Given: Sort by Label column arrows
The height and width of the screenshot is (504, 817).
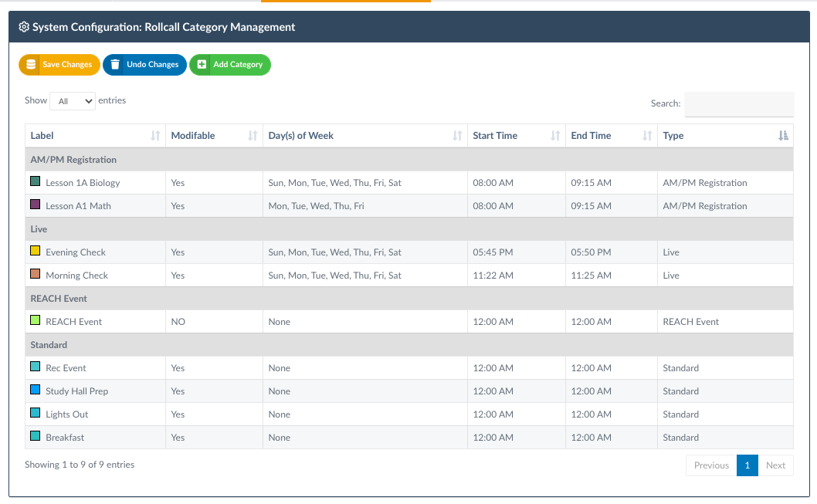Looking at the screenshot, I should 155,136.
